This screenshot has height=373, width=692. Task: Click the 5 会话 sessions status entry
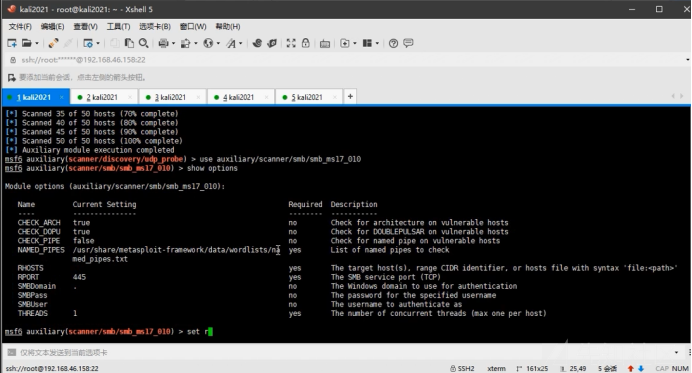[x=608, y=368]
